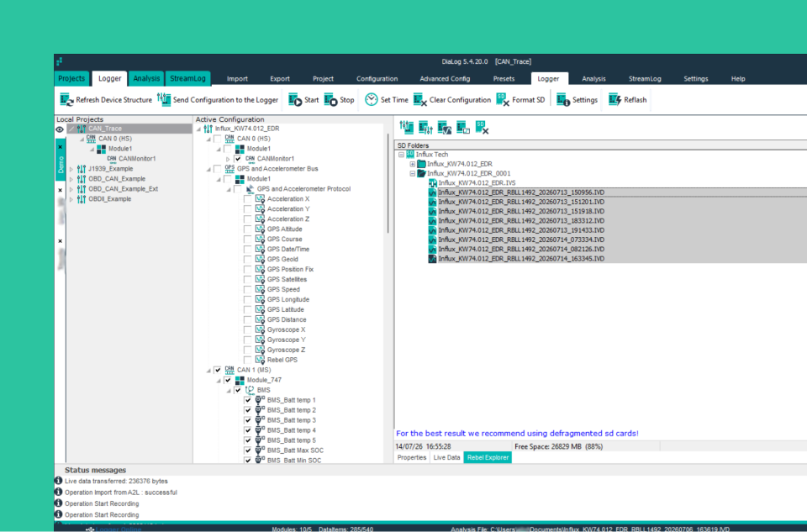
Task: Click the Rebel Explorer toolbar icon with waveform
Action: [x=445, y=127]
